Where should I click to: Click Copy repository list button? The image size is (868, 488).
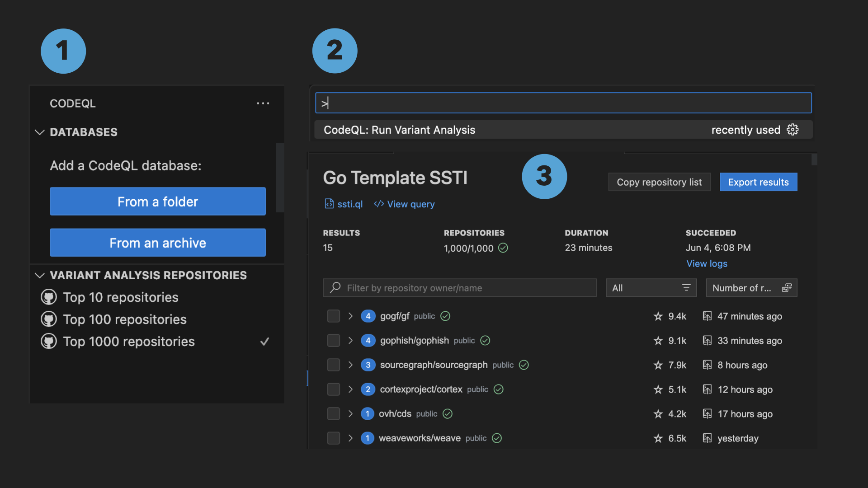coord(659,182)
